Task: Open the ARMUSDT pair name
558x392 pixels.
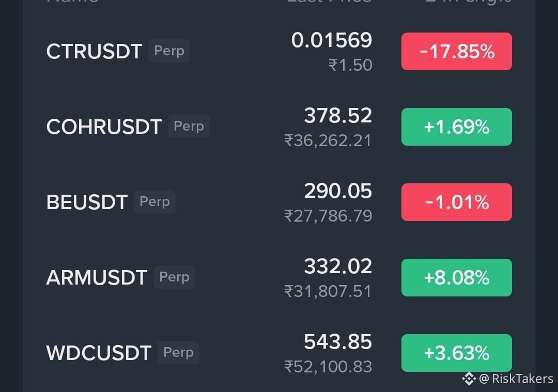Action: 97,278
